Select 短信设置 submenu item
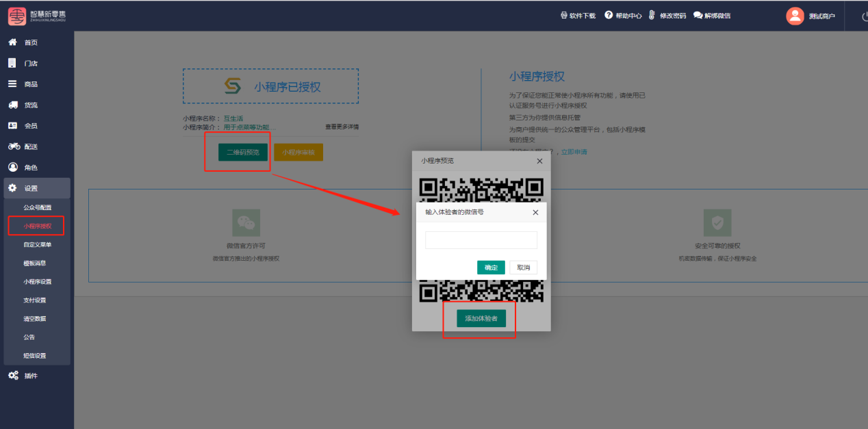The width and height of the screenshot is (868, 429). pyautogui.click(x=35, y=355)
